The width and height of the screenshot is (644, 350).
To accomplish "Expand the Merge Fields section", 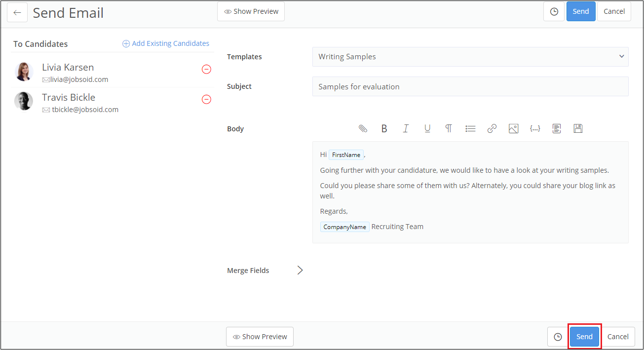I will click(x=300, y=270).
